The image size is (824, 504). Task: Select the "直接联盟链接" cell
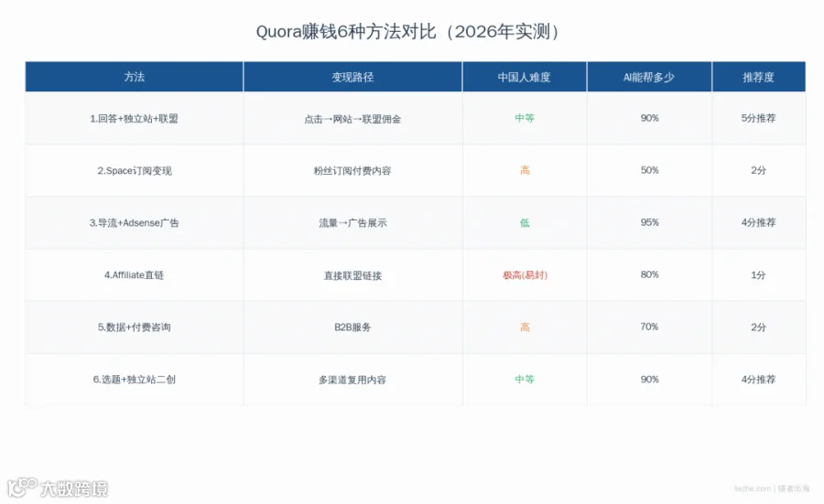point(352,275)
